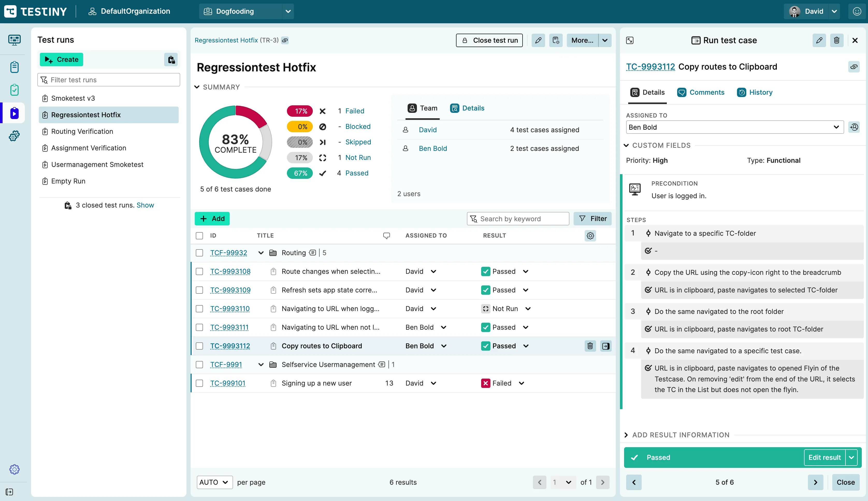Click the pencil edit test run icon
This screenshot has width=868, height=501.
point(538,40)
